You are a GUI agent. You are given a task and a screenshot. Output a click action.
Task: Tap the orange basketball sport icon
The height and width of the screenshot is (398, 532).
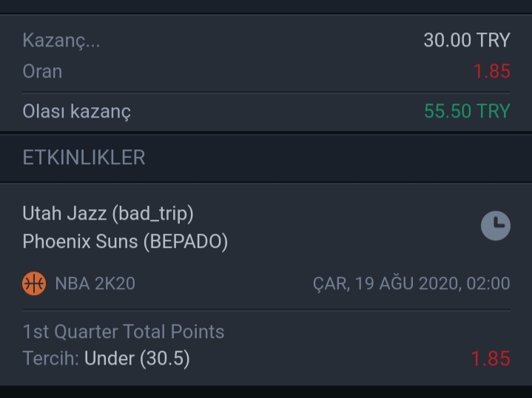[34, 283]
